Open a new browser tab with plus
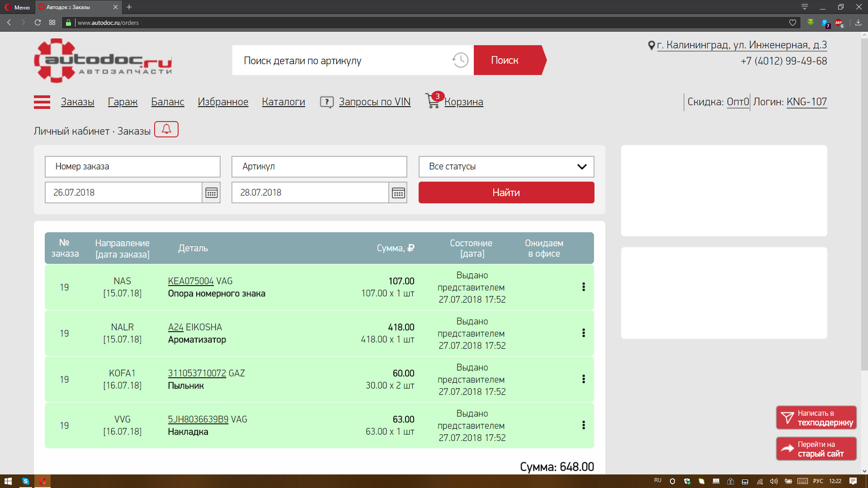 pos(129,7)
